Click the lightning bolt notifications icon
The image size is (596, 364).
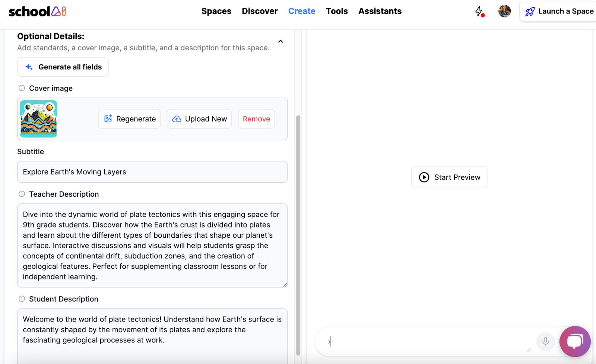479,12
